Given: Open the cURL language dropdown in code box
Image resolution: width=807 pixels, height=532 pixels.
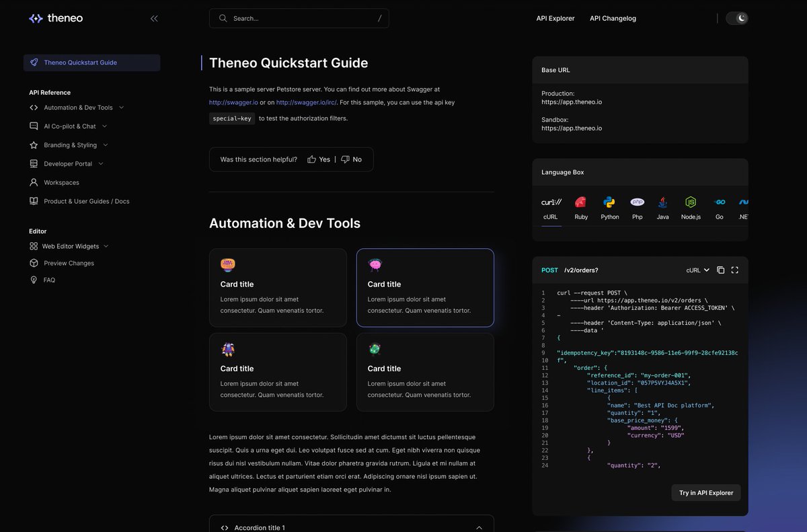Looking at the screenshot, I should [698, 270].
